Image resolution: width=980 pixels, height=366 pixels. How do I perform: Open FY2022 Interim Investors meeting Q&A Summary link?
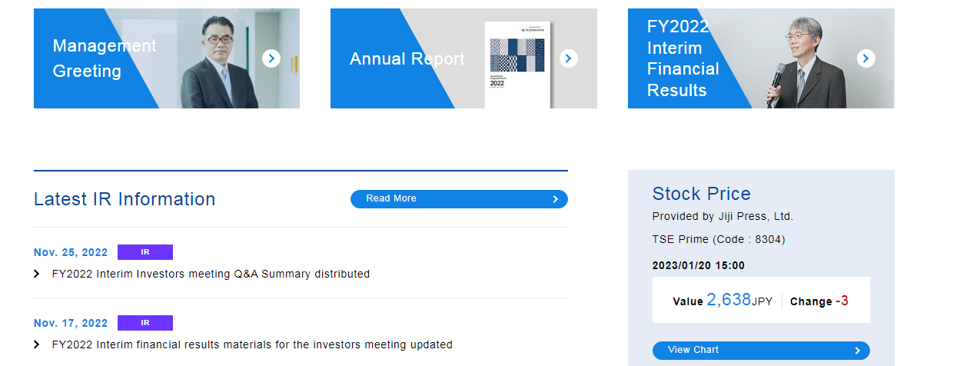point(211,274)
